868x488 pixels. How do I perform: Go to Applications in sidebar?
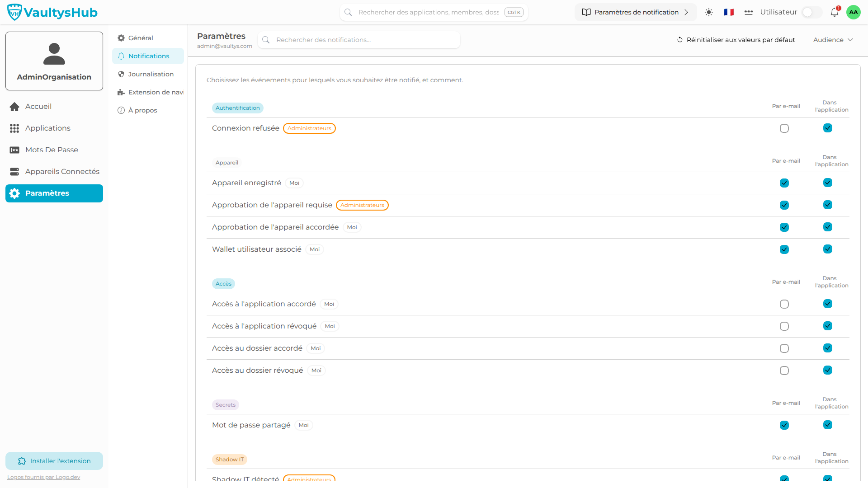pos(54,128)
